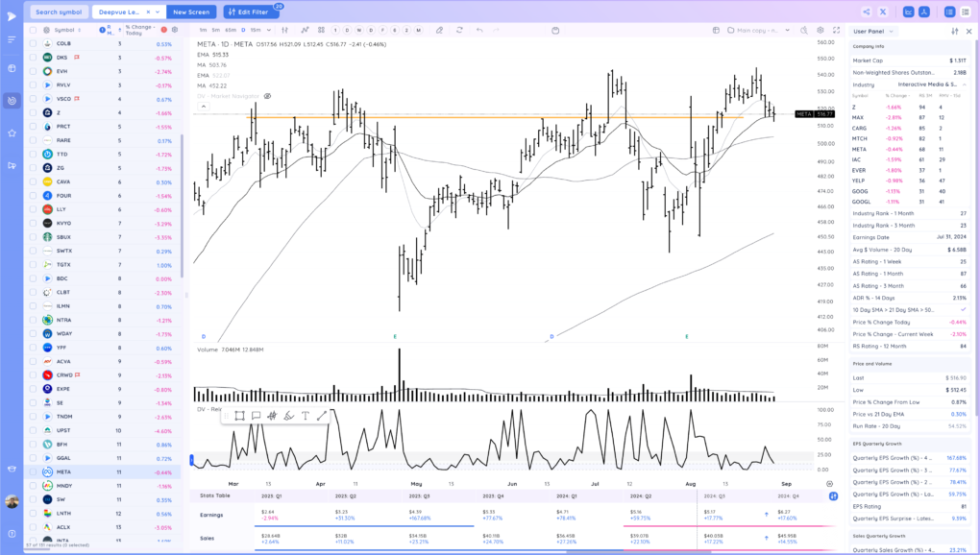Click the Edit Filter button
The width and height of the screenshot is (980, 555).
[252, 12]
